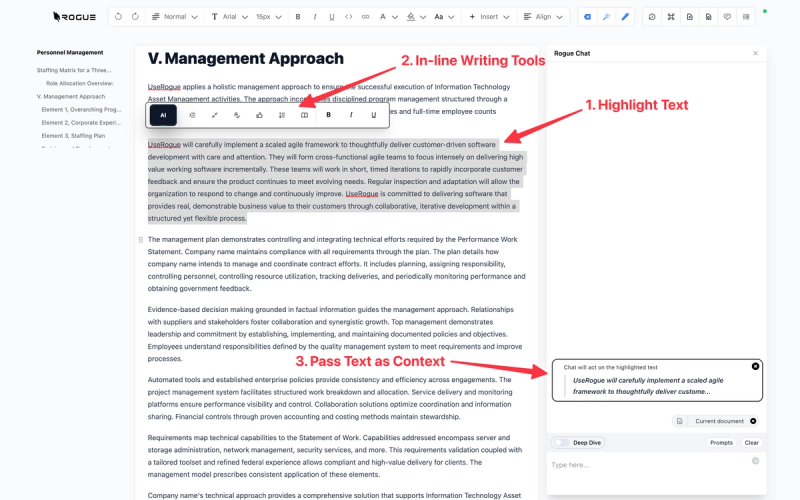Viewport: 800px width, 500px height.
Task: Open the Insert dropdown menu
Action: 489,17
